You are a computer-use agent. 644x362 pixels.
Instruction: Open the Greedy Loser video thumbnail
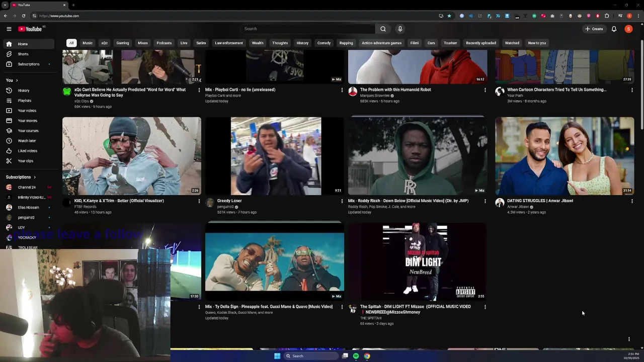[x=275, y=156]
